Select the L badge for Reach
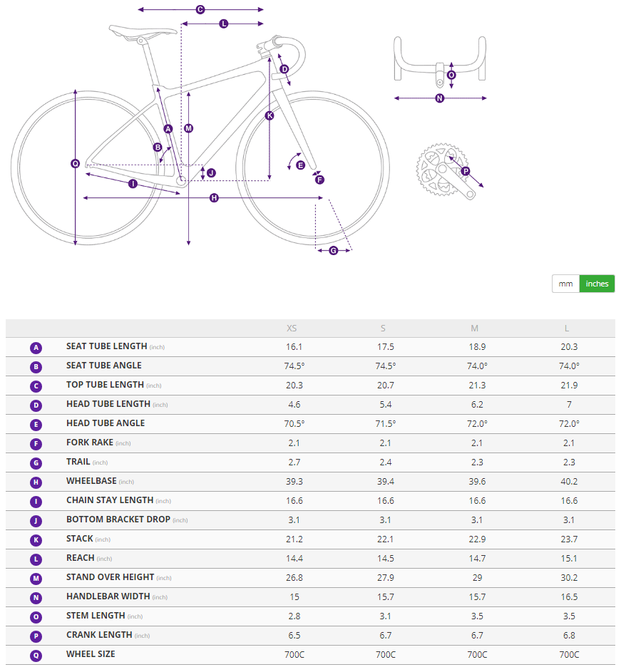Image resolution: width=621 pixels, height=672 pixels. tap(36, 559)
